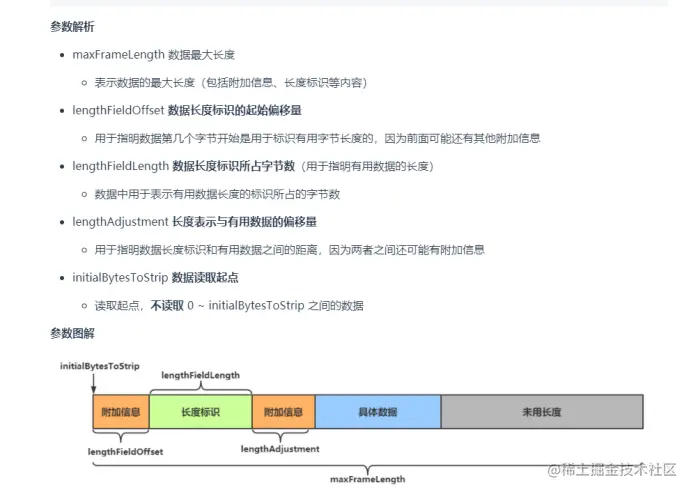This screenshot has height=493, width=692.
Task: Click the green 长度标识 block
Action: coord(200,412)
